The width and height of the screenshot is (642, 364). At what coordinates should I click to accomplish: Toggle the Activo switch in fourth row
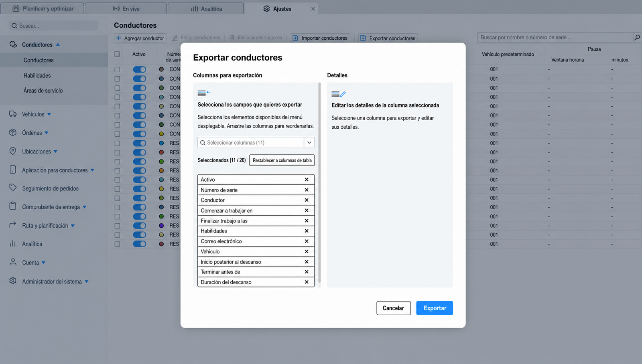point(140,97)
